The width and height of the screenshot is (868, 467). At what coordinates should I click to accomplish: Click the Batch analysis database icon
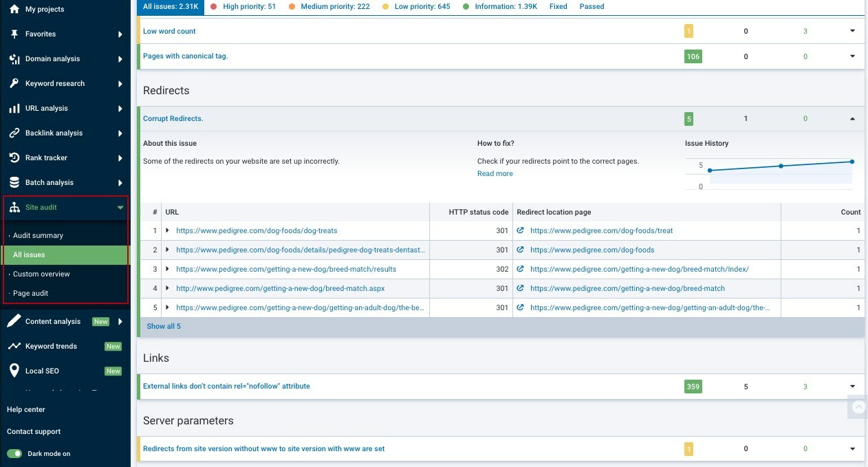pyautogui.click(x=14, y=182)
